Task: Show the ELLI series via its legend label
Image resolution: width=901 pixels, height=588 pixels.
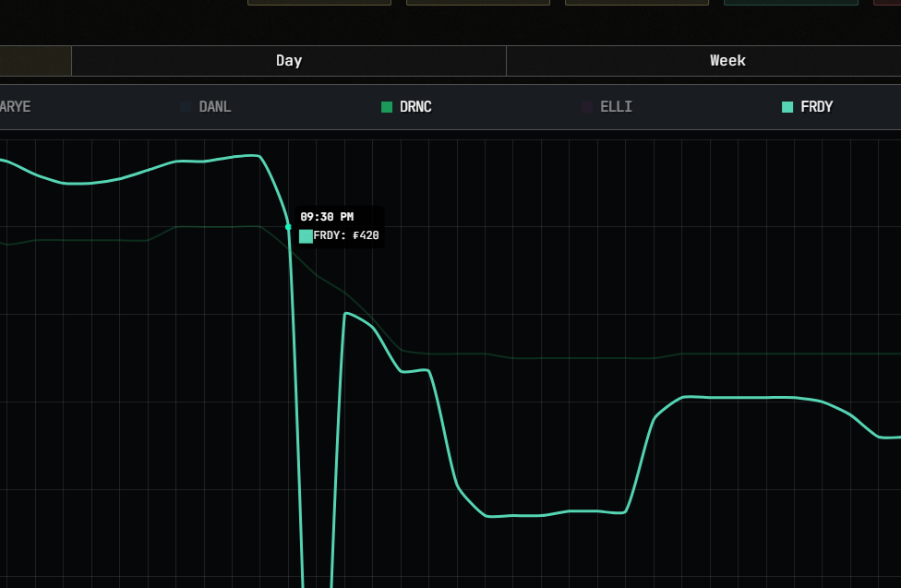Action: 616,107
